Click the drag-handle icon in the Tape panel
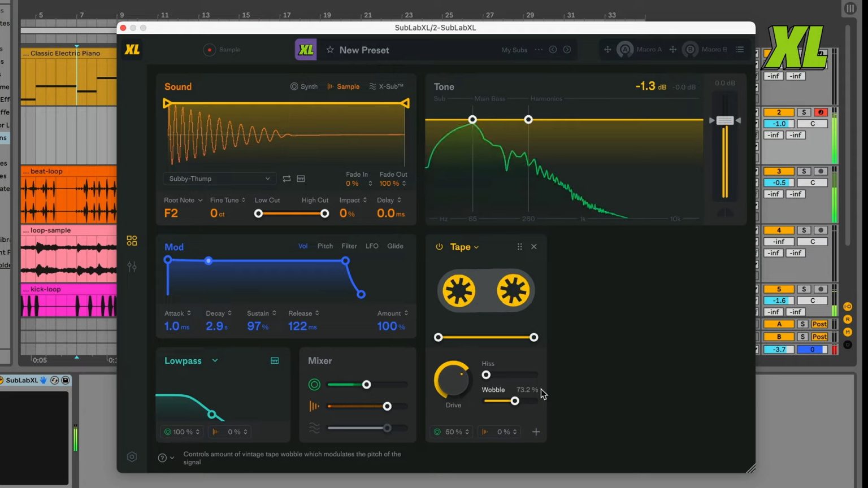The height and width of the screenshot is (488, 868). (519, 246)
